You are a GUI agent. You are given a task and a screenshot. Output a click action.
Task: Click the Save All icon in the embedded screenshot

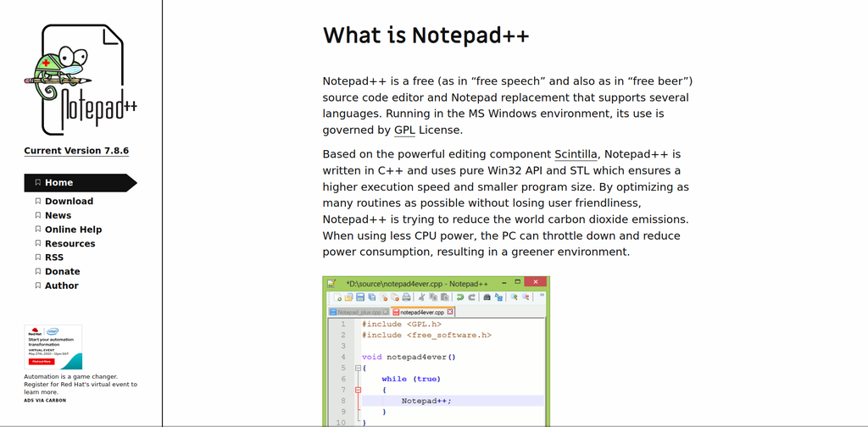point(371,297)
